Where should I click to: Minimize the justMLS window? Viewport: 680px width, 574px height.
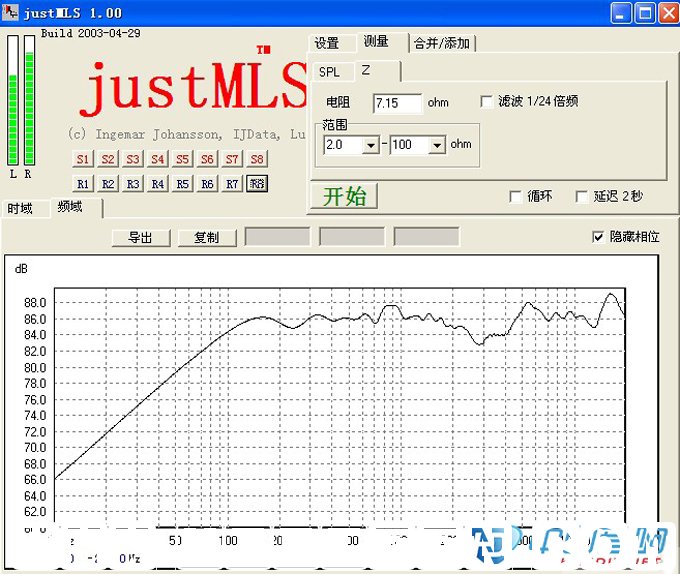point(621,13)
